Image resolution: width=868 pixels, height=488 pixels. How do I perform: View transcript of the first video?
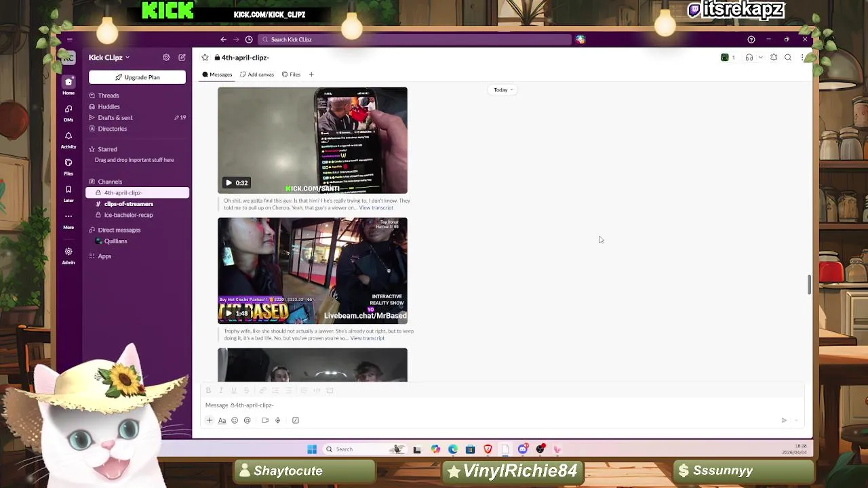point(376,207)
